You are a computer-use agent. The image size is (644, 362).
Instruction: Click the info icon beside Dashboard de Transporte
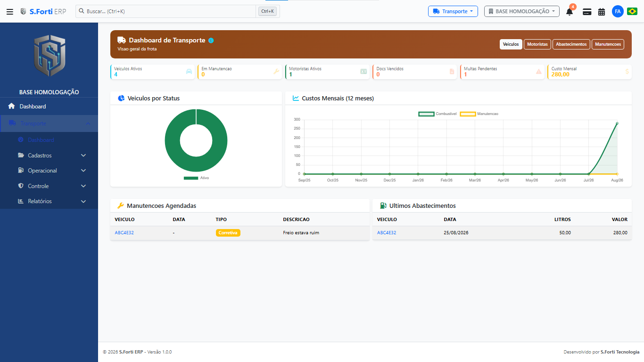coord(211,41)
